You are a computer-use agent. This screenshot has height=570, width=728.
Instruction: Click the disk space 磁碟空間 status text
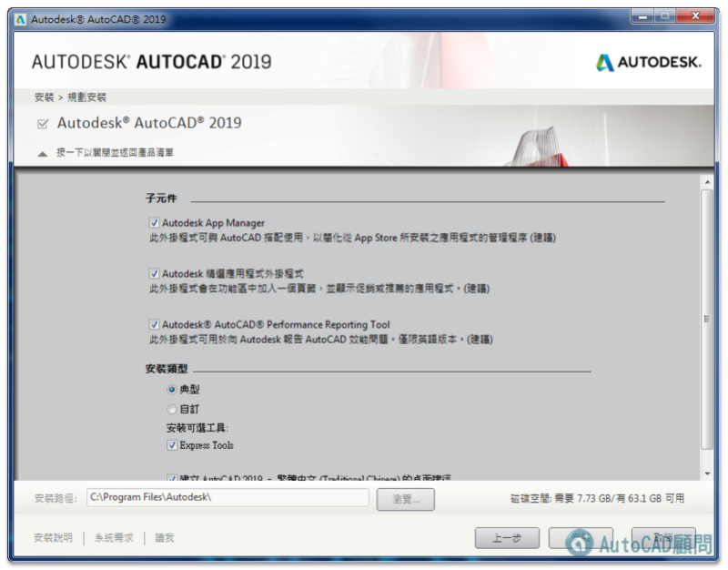pos(597,498)
